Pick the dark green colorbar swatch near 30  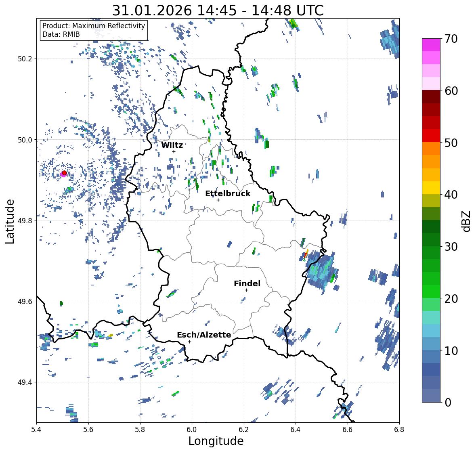(x=431, y=240)
